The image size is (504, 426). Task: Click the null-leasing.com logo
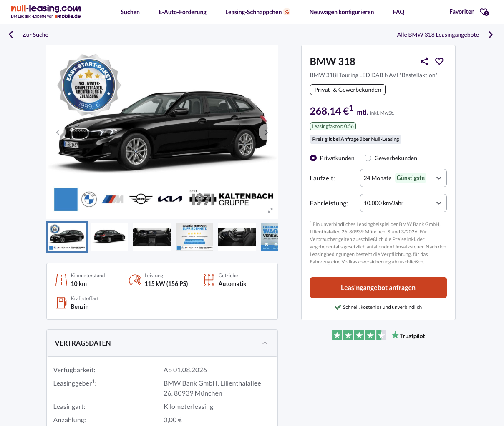(x=46, y=12)
